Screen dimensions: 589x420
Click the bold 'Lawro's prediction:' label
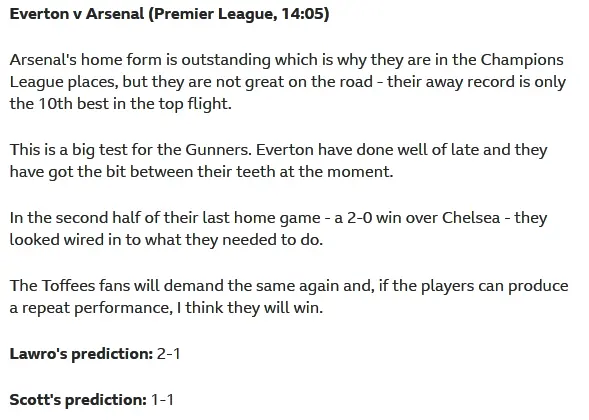[81, 354]
